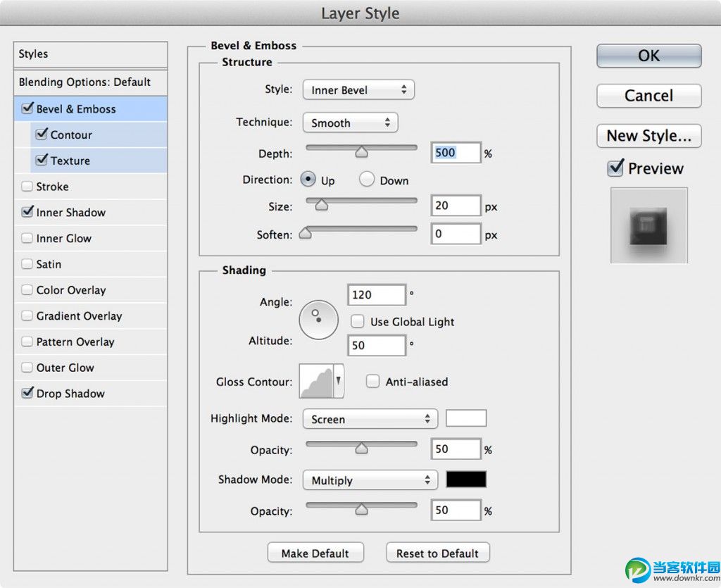Click the Soften field showing 0
Viewport: 721px width, 588px height.
456,234
